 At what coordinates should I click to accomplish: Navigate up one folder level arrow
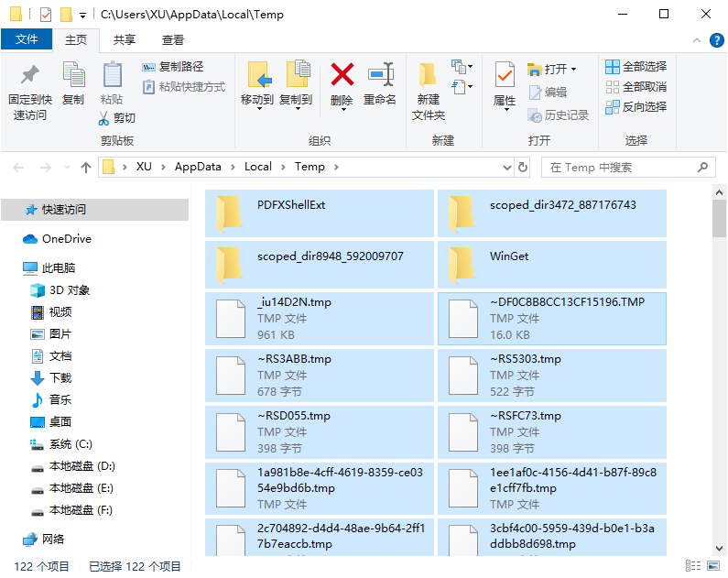click(86, 168)
